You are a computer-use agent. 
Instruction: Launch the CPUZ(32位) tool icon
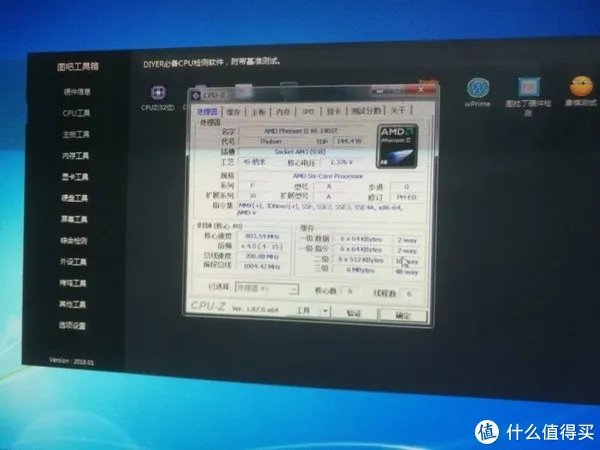(x=158, y=93)
